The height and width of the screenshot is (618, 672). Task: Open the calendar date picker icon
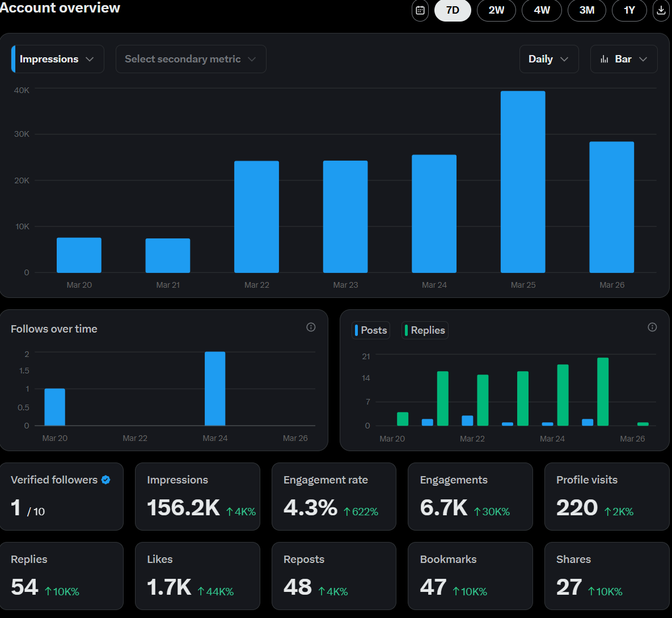tap(420, 10)
